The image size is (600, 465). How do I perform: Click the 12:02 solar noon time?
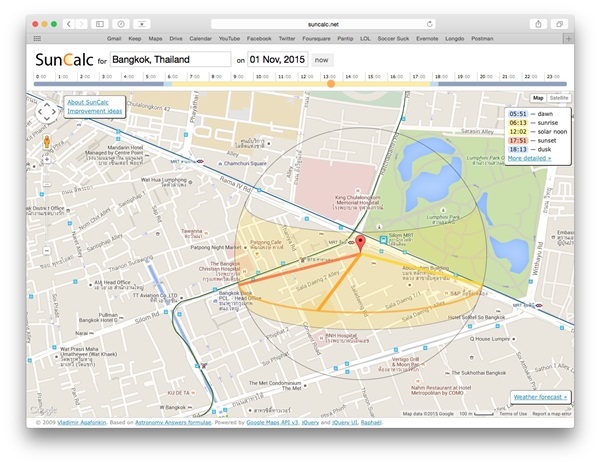coord(518,132)
